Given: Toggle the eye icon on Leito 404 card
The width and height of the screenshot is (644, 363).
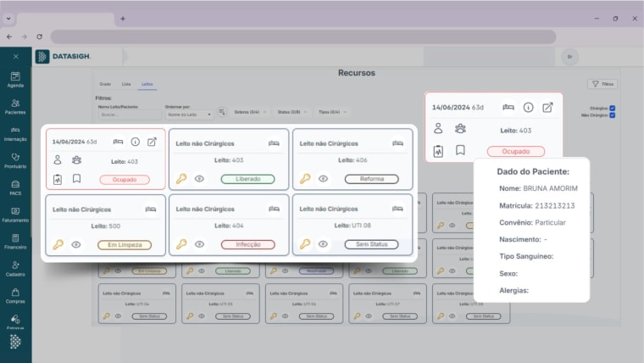Looking at the screenshot, I should click(x=199, y=244).
